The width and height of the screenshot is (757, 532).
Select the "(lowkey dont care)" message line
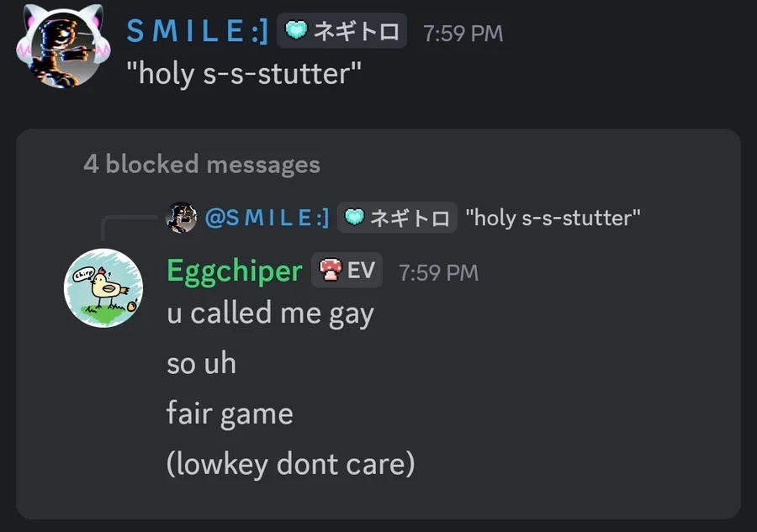[291, 464]
